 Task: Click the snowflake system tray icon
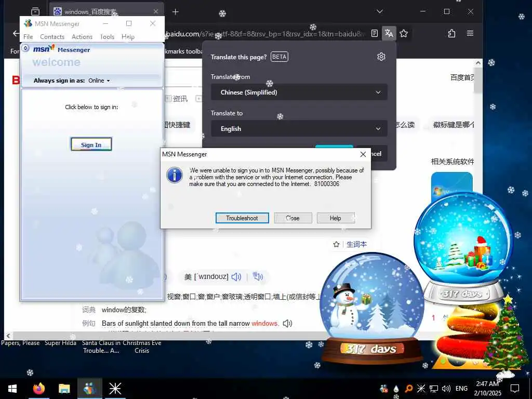[421, 389]
